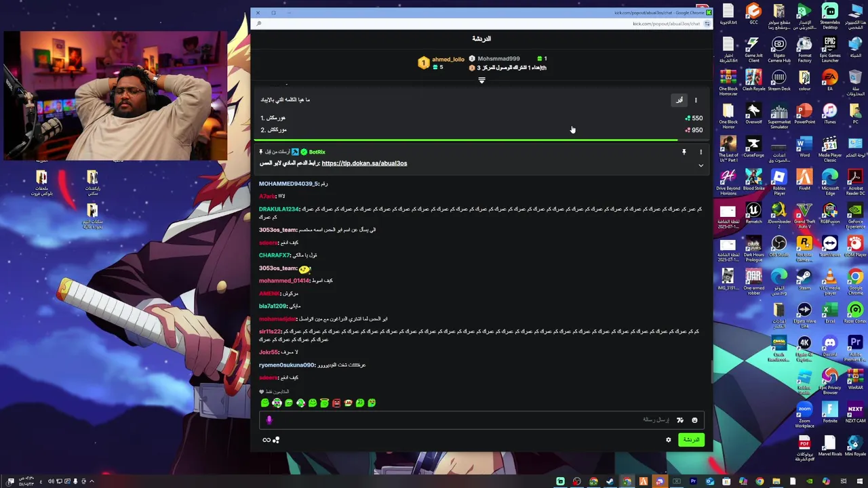The height and width of the screenshot is (488, 868).
Task: Open the tip.dokan.sa/abual3os link
Action: (364, 163)
